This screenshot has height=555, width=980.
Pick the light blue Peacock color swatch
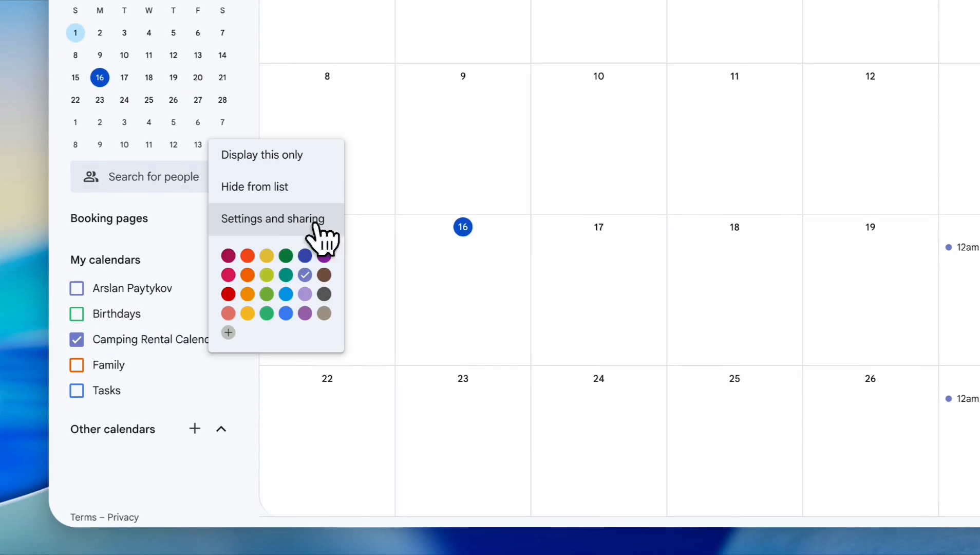286,294
